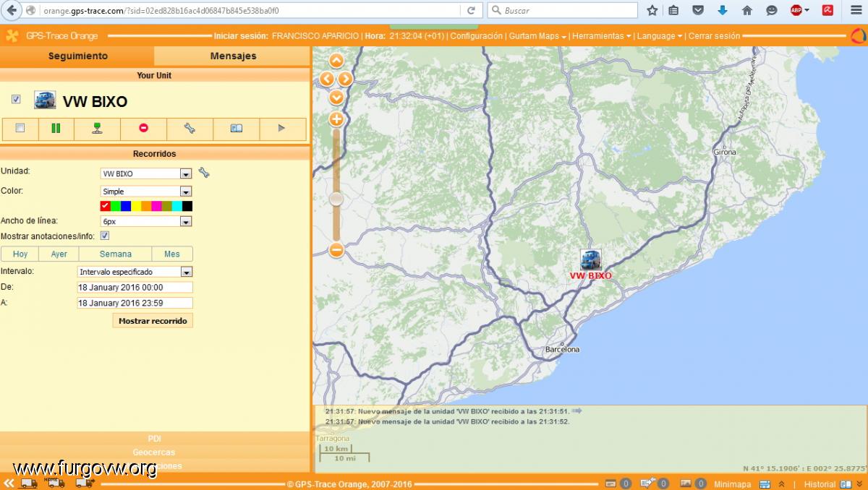Viewport: 868px width, 490px height.
Task: Pan the map left with the arrow
Action: (x=327, y=79)
